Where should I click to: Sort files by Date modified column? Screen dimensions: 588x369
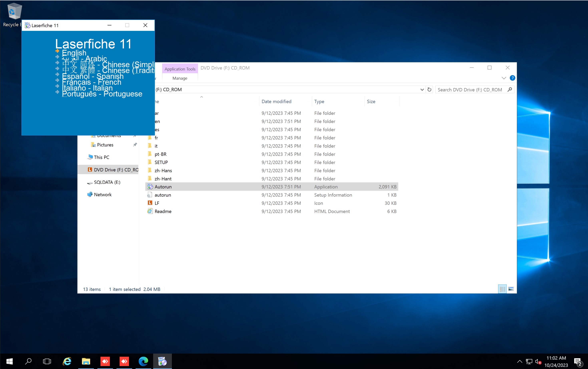[x=276, y=101]
